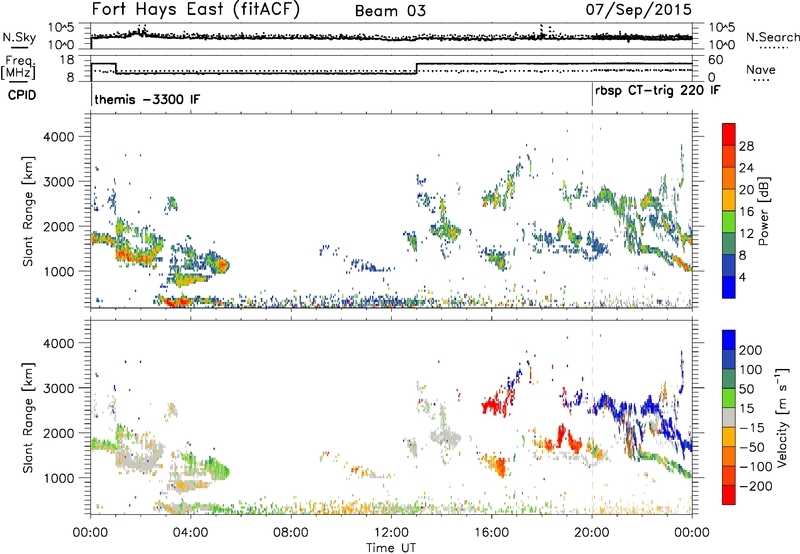Click the blue top of the Velocity colorbar
The width and height of the screenshot is (800, 554).
(x=729, y=339)
